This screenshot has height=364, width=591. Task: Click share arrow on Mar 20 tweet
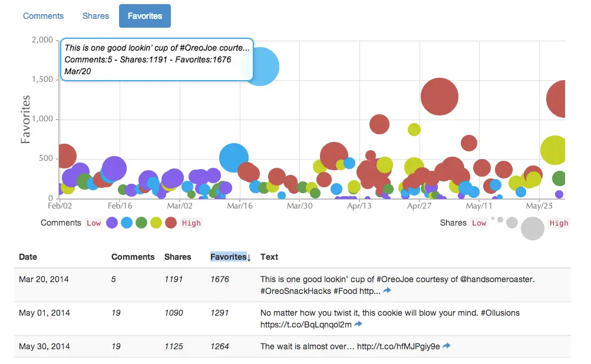(387, 291)
